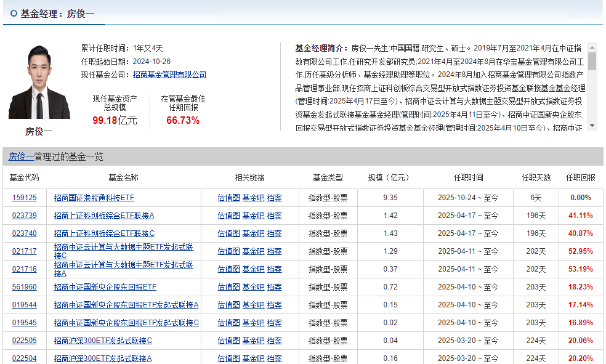Open 招商中证云计算与大数据主题ETF发起式联接C link
Image resolution: width=606 pixels, height=364 pixels.
pyautogui.click(x=123, y=251)
